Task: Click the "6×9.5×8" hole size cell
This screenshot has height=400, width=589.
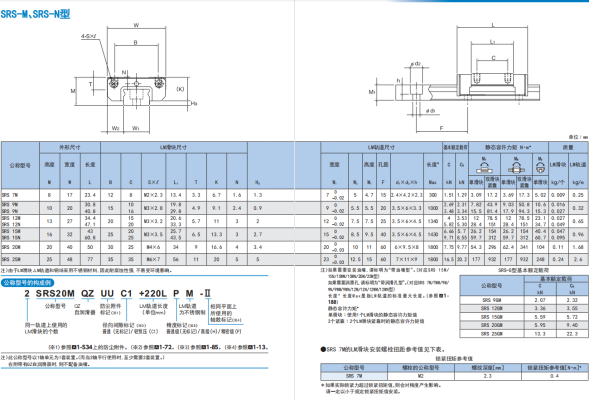Action: click(x=407, y=247)
